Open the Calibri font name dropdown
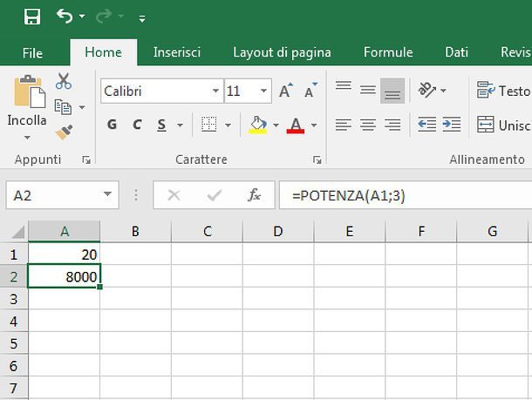This screenshot has height=400, width=532. (215, 91)
